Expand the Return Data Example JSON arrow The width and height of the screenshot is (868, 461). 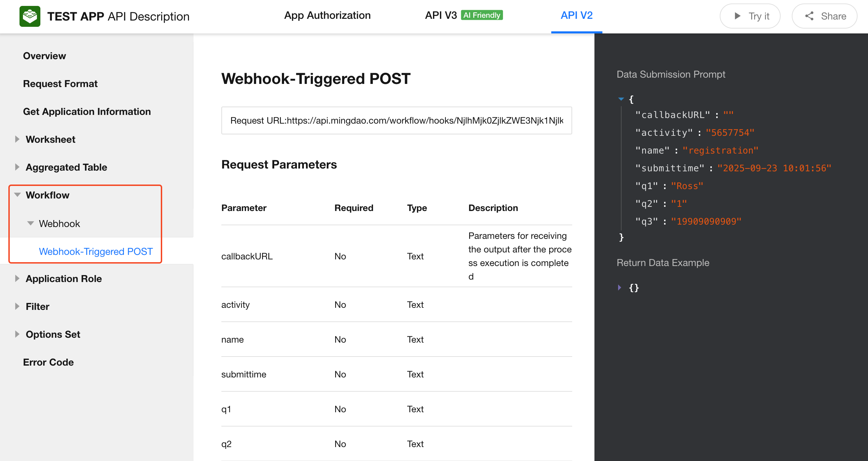tap(620, 288)
